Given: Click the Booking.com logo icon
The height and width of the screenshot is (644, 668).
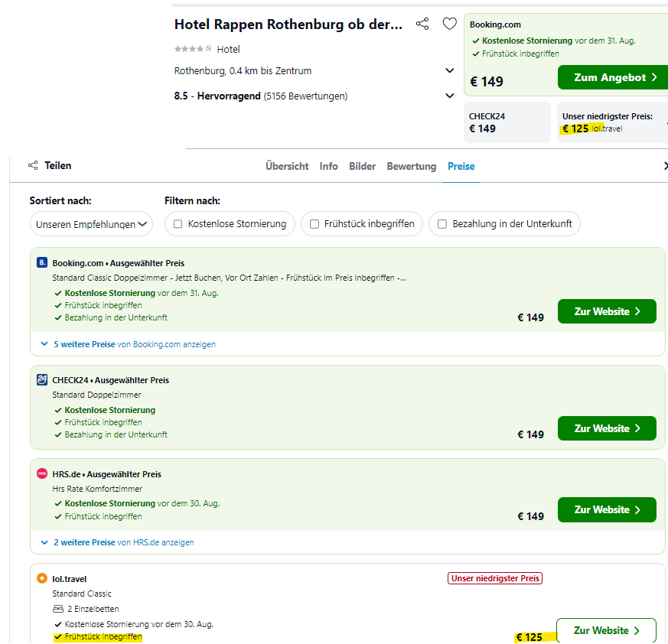Looking at the screenshot, I should 42,263.
